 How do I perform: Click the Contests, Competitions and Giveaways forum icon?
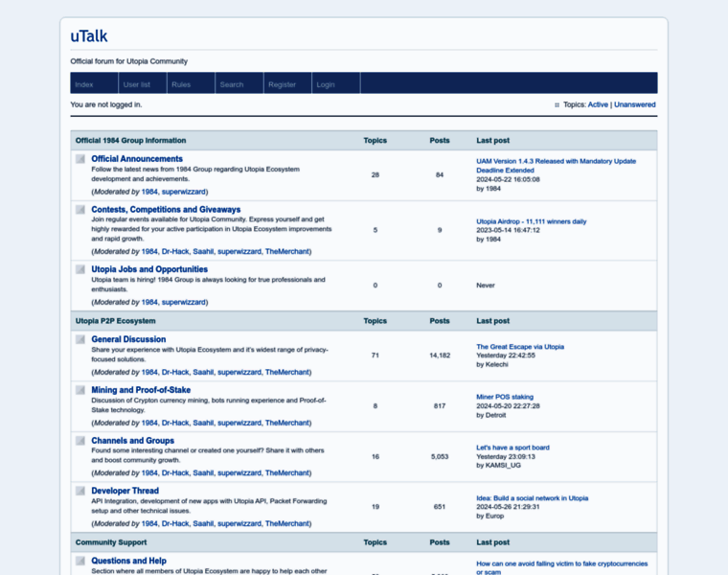click(80, 210)
